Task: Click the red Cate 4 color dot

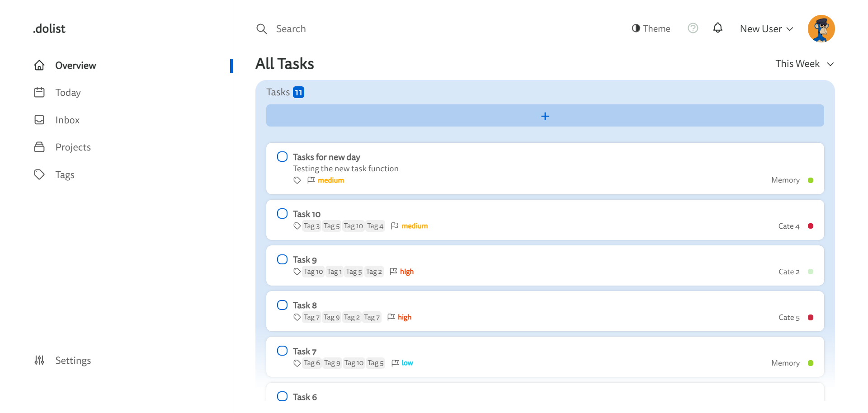Action: tap(811, 226)
